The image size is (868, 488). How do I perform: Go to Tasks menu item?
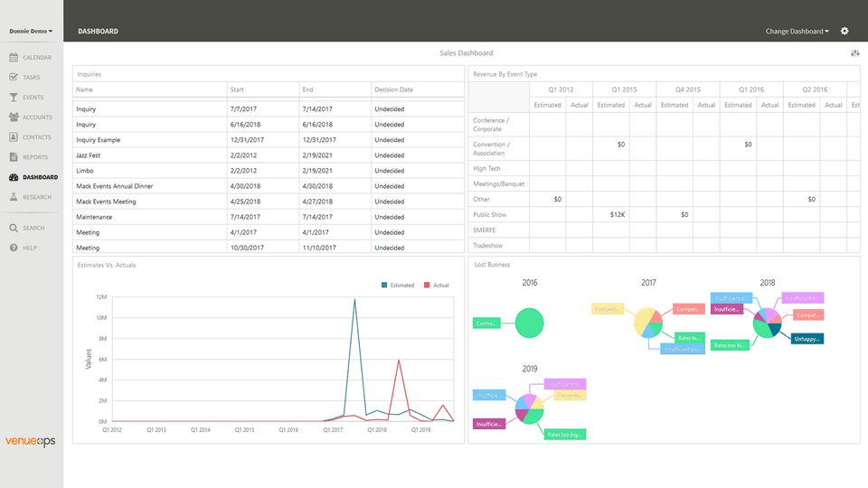[x=31, y=78]
